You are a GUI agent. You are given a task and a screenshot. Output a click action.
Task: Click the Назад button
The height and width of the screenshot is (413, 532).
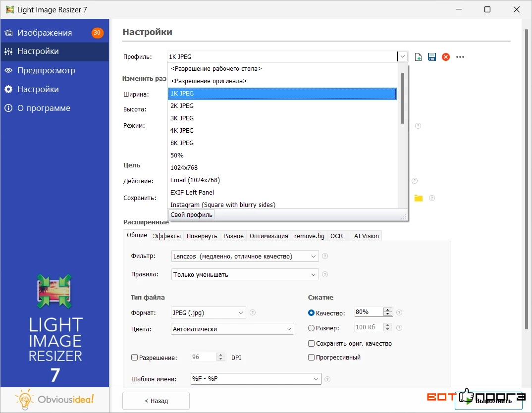click(x=156, y=401)
